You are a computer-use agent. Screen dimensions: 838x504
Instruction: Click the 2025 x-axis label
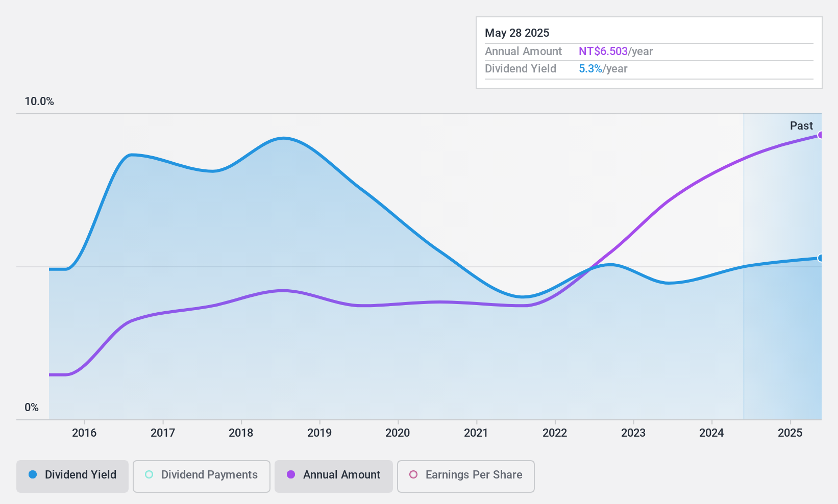pyautogui.click(x=790, y=433)
